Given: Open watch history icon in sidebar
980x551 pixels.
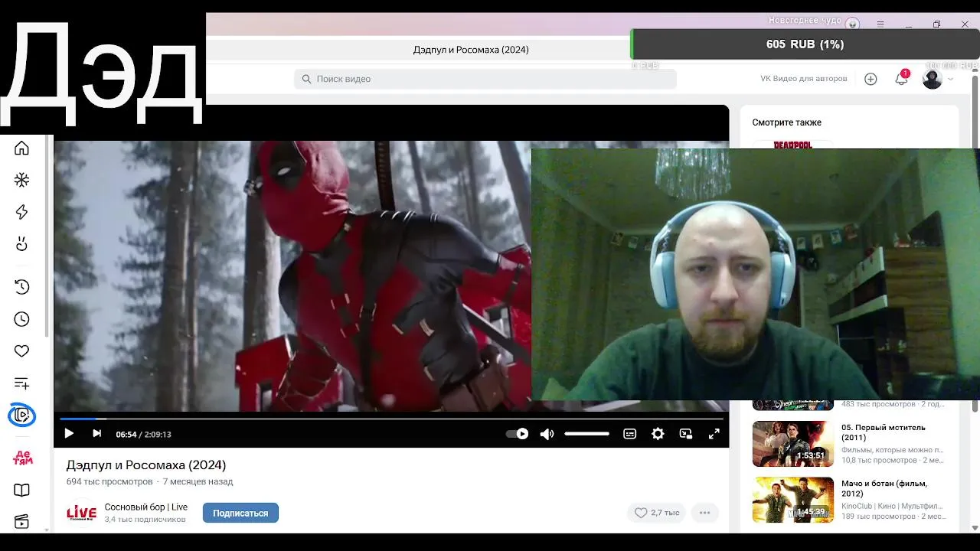Looking at the screenshot, I should pos(21,287).
